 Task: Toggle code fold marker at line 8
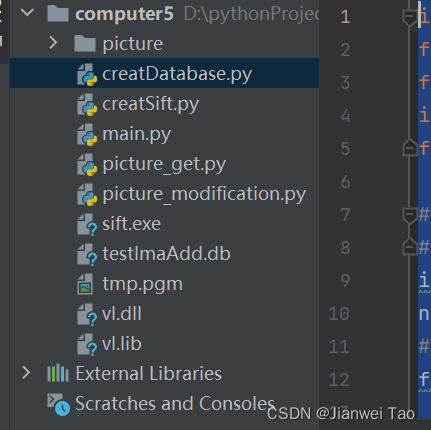point(409,247)
